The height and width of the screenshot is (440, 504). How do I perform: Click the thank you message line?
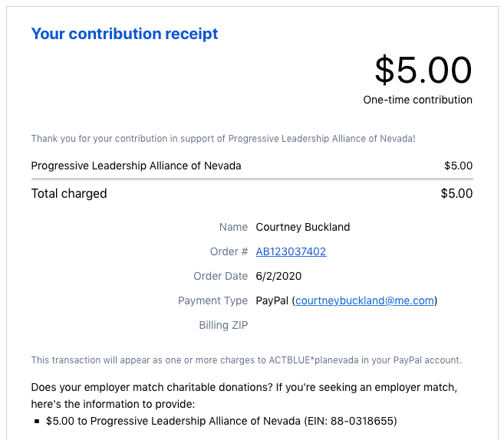(223, 139)
